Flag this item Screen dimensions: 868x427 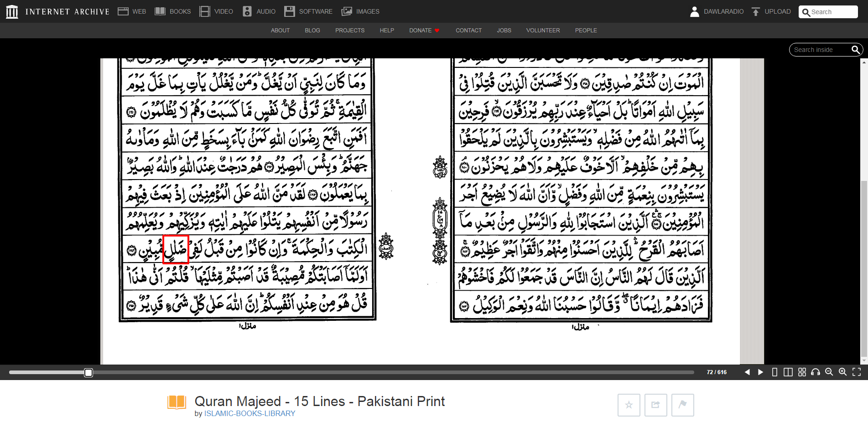tap(683, 405)
